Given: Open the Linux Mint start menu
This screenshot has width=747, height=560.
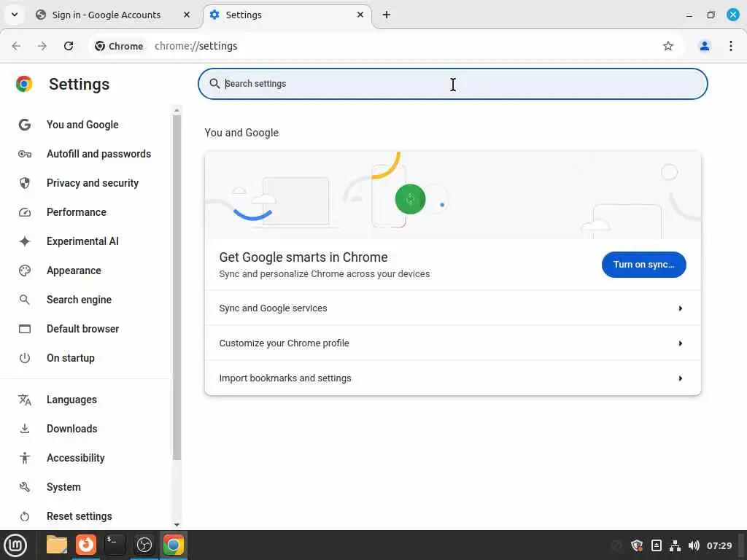Looking at the screenshot, I should (x=15, y=545).
